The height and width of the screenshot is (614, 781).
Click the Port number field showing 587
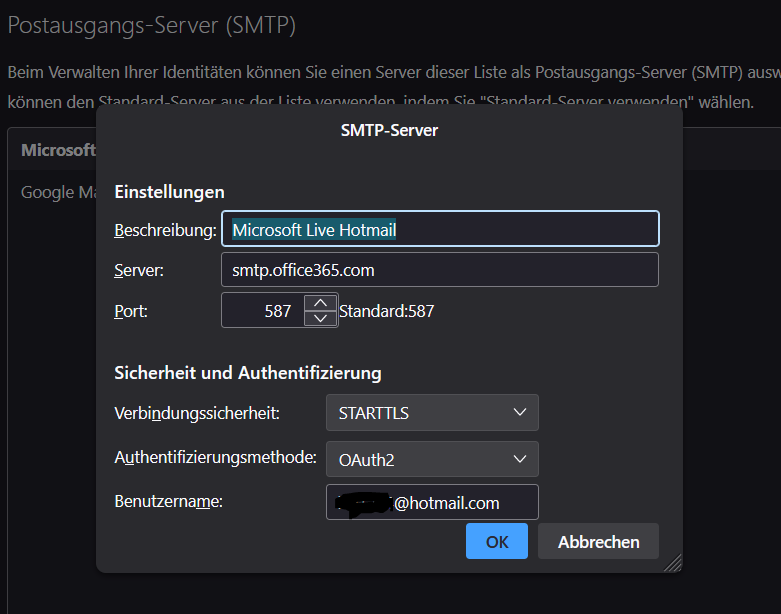[x=262, y=311]
